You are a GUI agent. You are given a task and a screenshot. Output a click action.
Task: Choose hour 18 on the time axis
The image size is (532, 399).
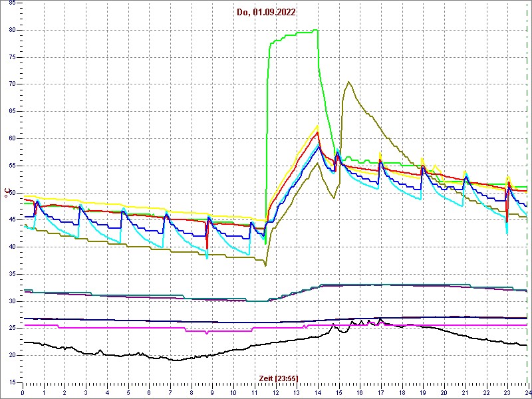click(x=402, y=392)
